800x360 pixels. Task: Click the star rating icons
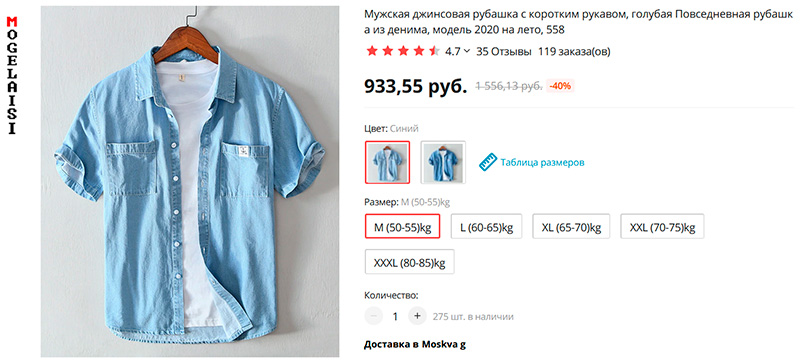coord(403,51)
